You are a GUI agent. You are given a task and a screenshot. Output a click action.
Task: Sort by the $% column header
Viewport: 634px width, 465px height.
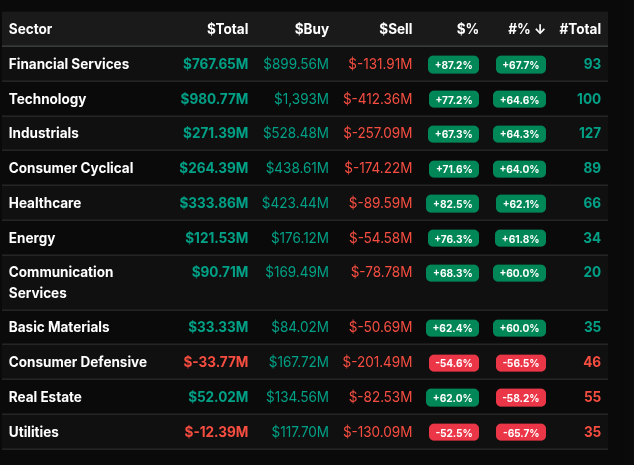point(467,29)
